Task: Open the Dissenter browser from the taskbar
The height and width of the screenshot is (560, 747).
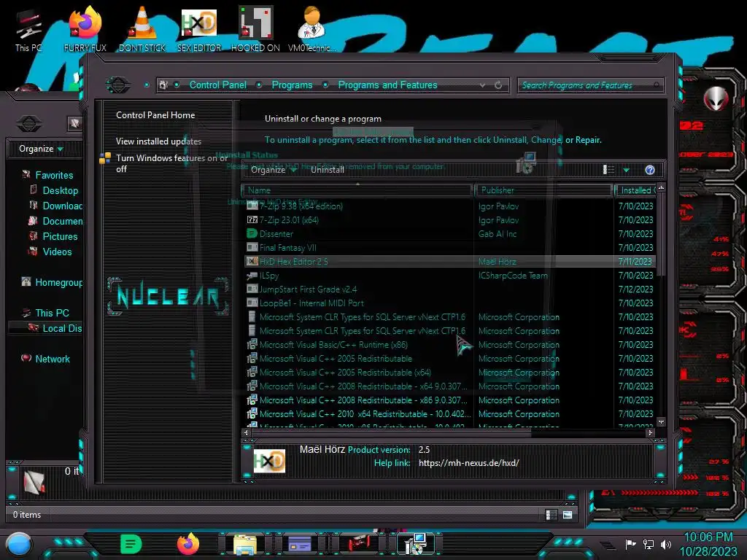Action: coord(131,544)
